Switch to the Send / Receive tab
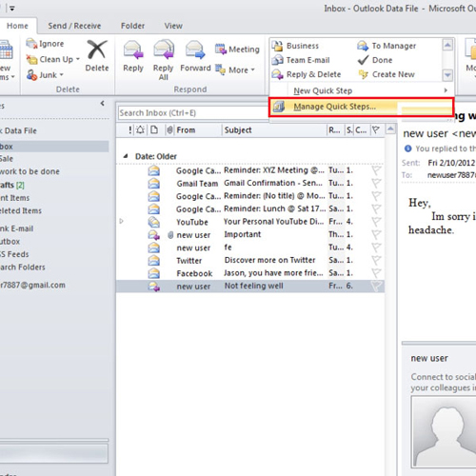Image resolution: width=476 pixels, height=476 pixels. 74,26
